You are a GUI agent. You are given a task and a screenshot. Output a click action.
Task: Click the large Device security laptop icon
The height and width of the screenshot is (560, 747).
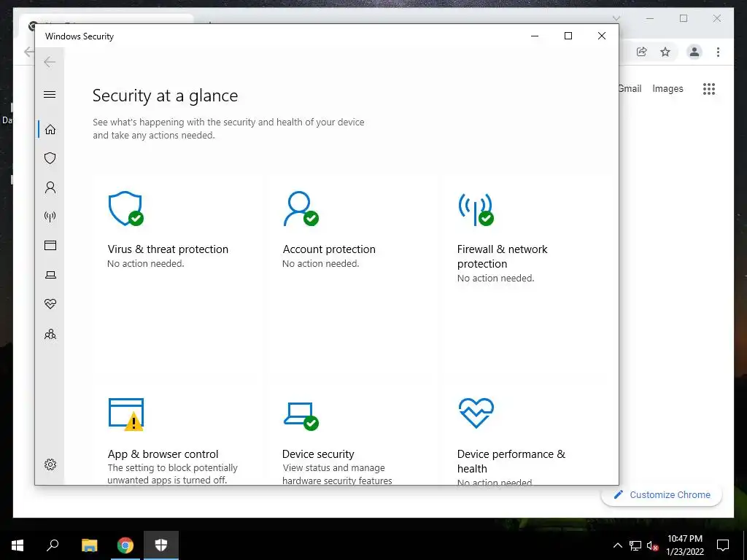301,416
